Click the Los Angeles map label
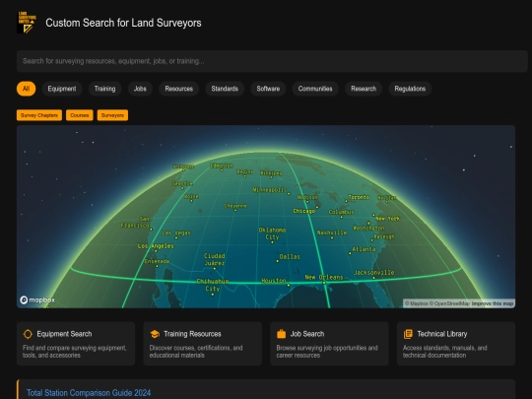 click(156, 246)
